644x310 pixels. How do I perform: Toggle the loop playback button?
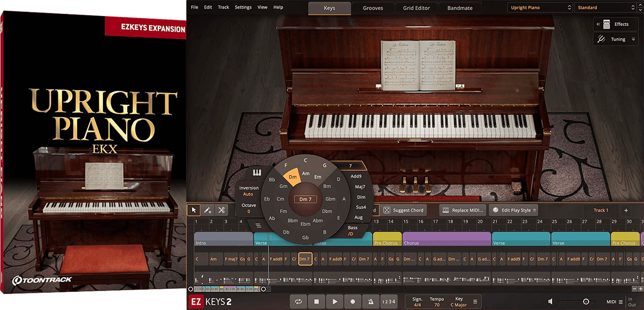tap(298, 301)
